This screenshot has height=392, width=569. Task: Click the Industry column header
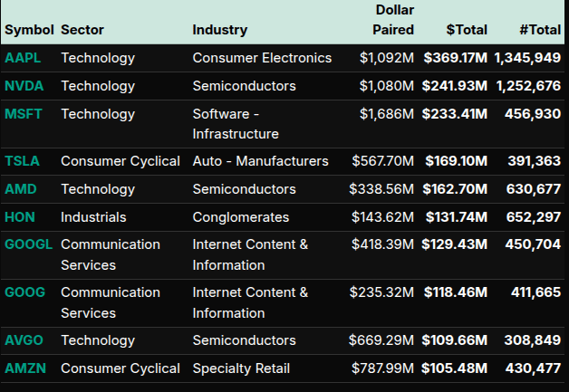click(x=219, y=30)
